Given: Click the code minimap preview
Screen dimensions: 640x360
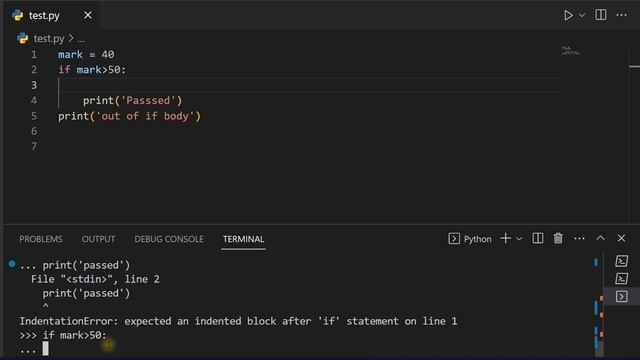Looking at the screenshot, I should pyautogui.click(x=570, y=51).
